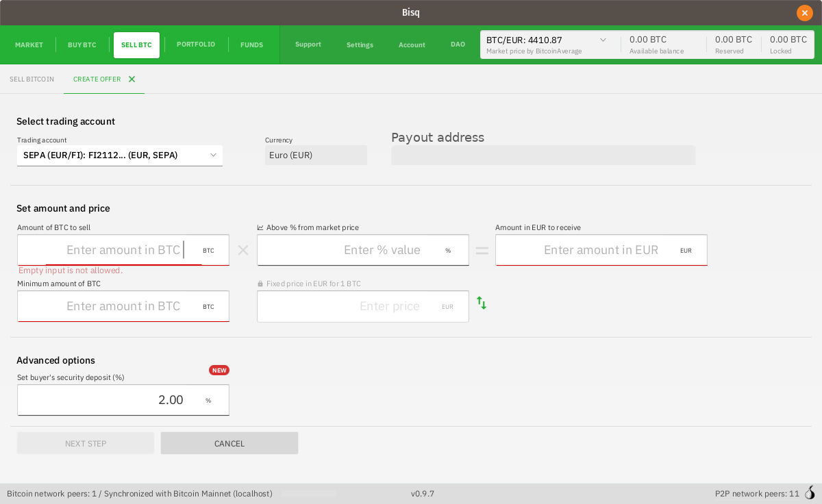
Task: Close the Create Offer tab with the X icon
Action: (132, 79)
